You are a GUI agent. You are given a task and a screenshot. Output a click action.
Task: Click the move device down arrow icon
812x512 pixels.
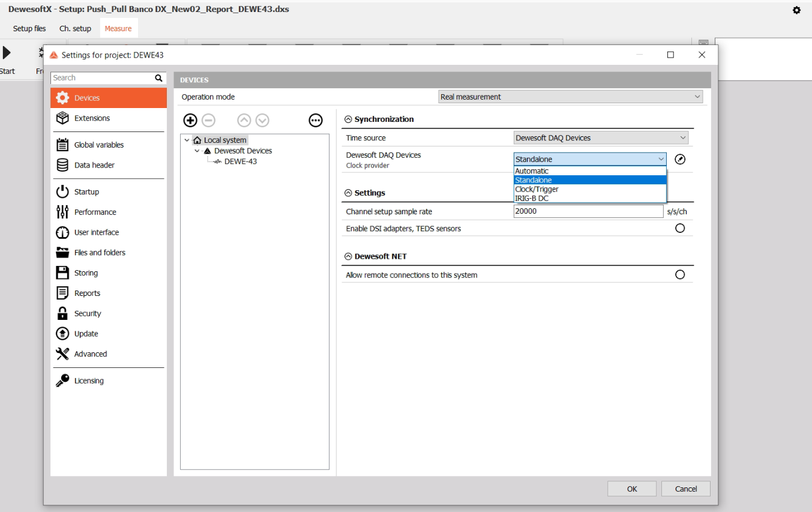tap(262, 121)
